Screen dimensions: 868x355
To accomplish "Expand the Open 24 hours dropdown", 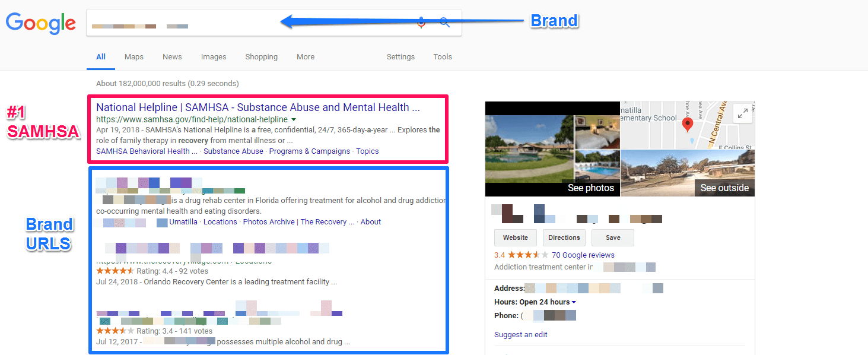I will click(574, 302).
